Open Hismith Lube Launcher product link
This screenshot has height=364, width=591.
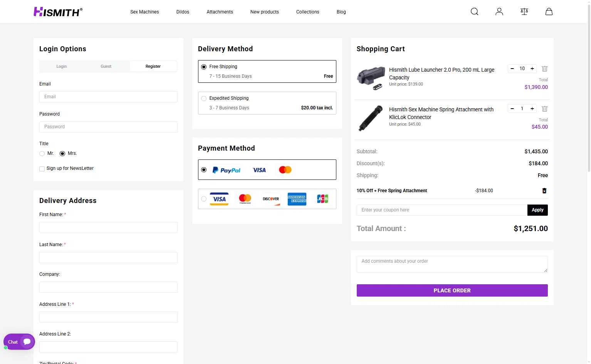click(x=442, y=74)
